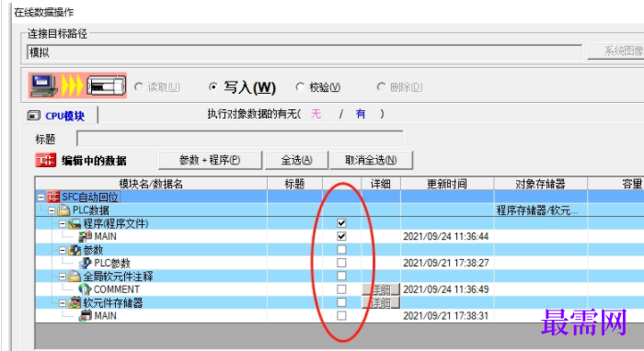Click the CPU模块 tab icon
This screenshot has height=351, width=644.
(x=34, y=116)
